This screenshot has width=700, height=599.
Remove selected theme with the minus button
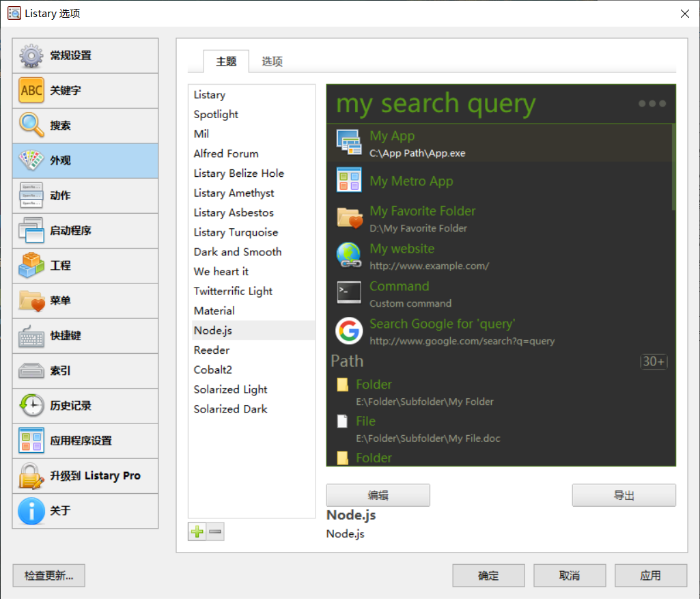coord(215,531)
